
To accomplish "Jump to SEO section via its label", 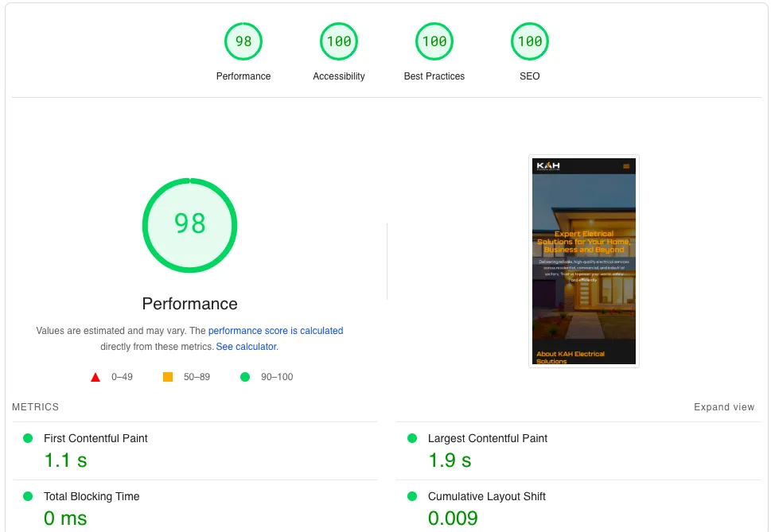I will (530, 76).
